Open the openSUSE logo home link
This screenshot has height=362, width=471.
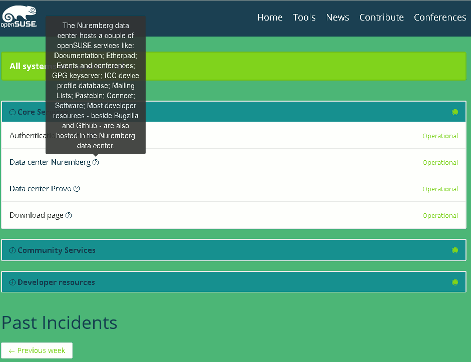click(x=19, y=17)
